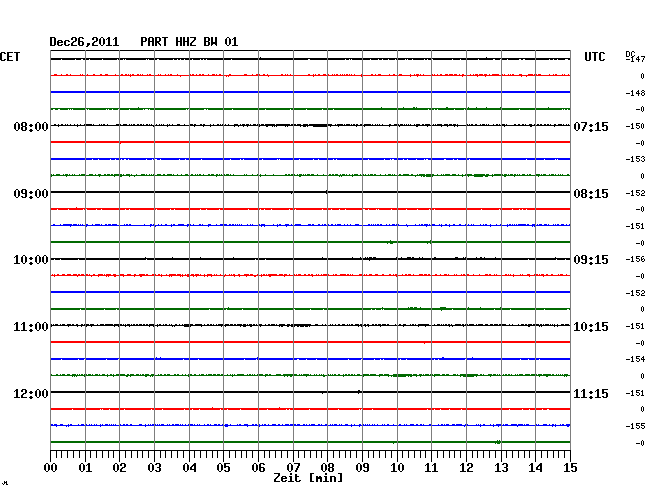Click the UTC timezone label
Screen dimensions: 650x494
596,57
